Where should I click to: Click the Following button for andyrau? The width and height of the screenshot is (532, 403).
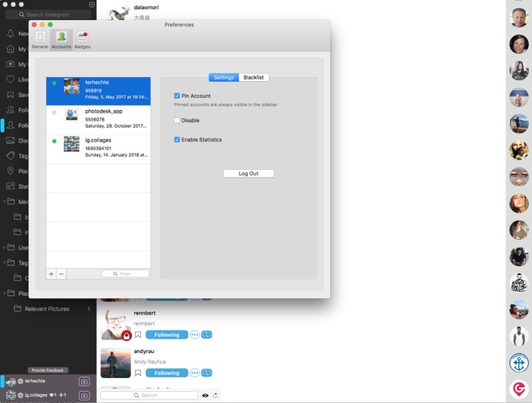(167, 372)
